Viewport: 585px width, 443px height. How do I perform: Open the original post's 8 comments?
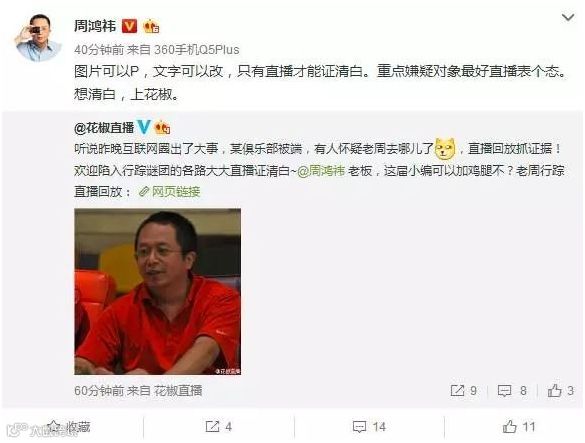pos(512,391)
